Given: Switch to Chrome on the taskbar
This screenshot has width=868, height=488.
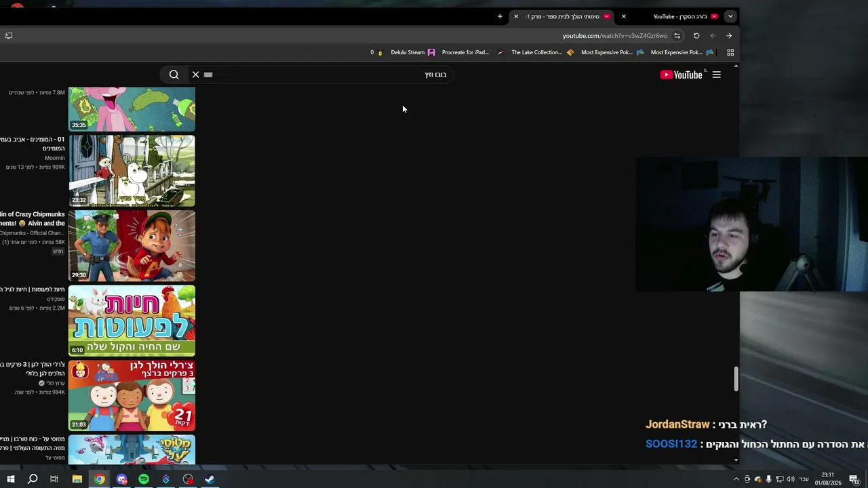Looking at the screenshot, I should point(99,479).
